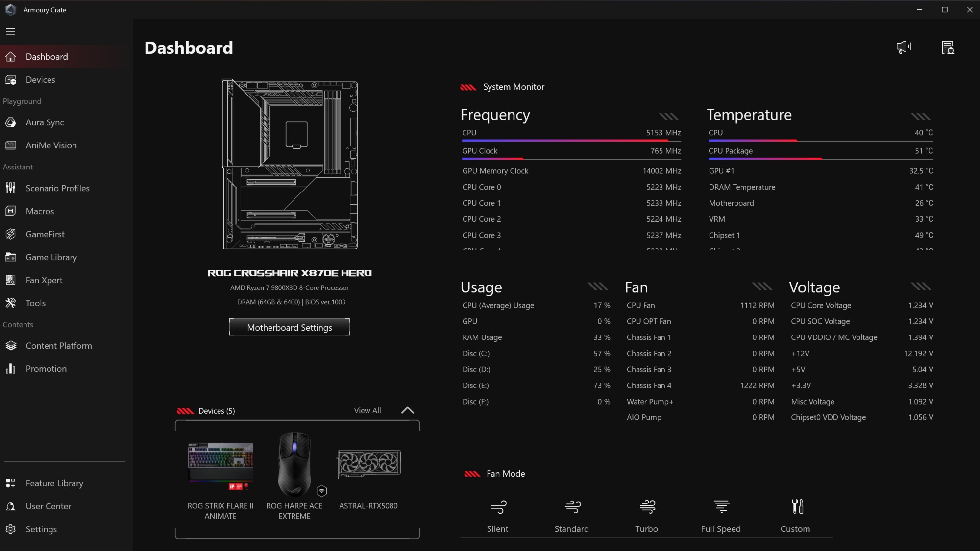
Task: Select the ASTRAL-RTX5080 graphics card thumbnail
Action: point(369,463)
